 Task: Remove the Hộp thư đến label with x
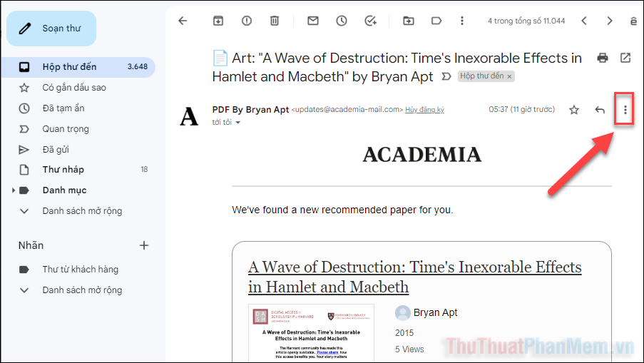click(509, 76)
